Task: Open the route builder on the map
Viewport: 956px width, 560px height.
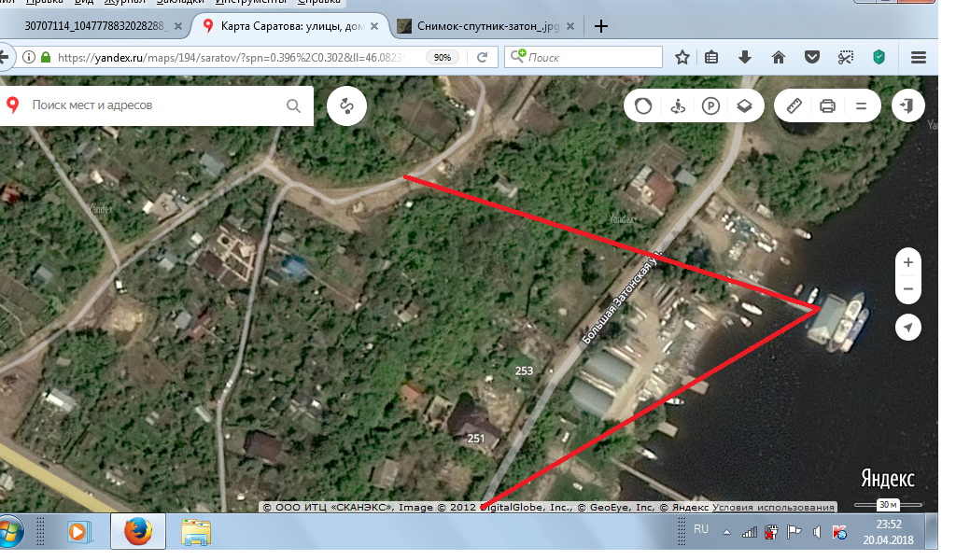Action: pyautogui.click(x=346, y=106)
